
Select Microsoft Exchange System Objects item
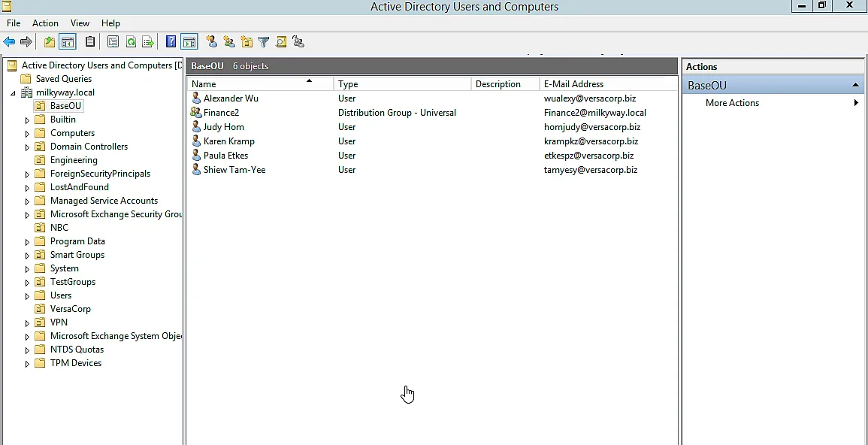pos(116,336)
